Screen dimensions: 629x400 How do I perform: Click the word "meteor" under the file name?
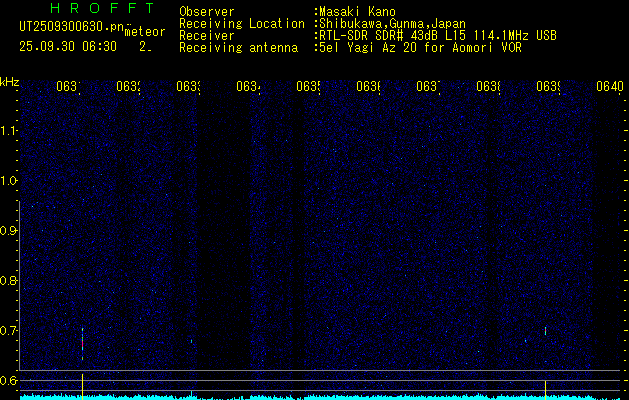(x=145, y=32)
